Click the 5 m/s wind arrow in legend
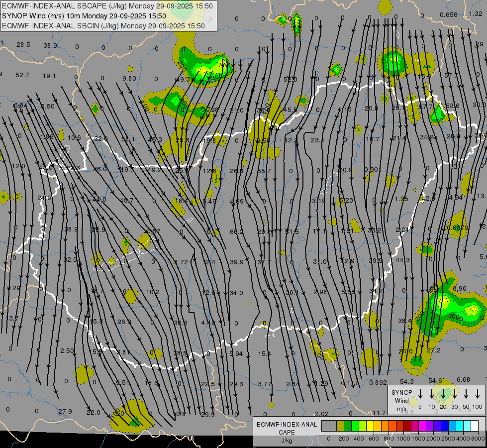This screenshot has height=448, width=487. (420, 394)
